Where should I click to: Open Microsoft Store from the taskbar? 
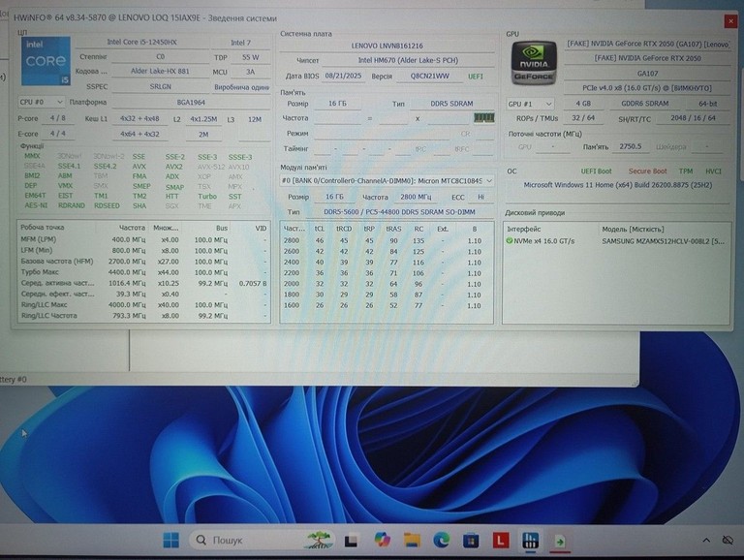click(x=471, y=541)
